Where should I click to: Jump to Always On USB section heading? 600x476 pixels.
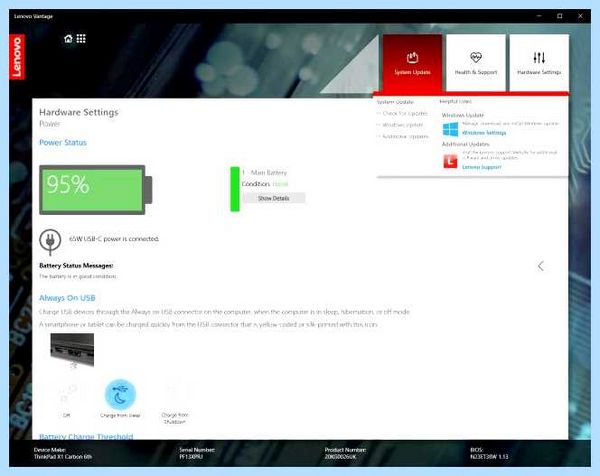67,298
